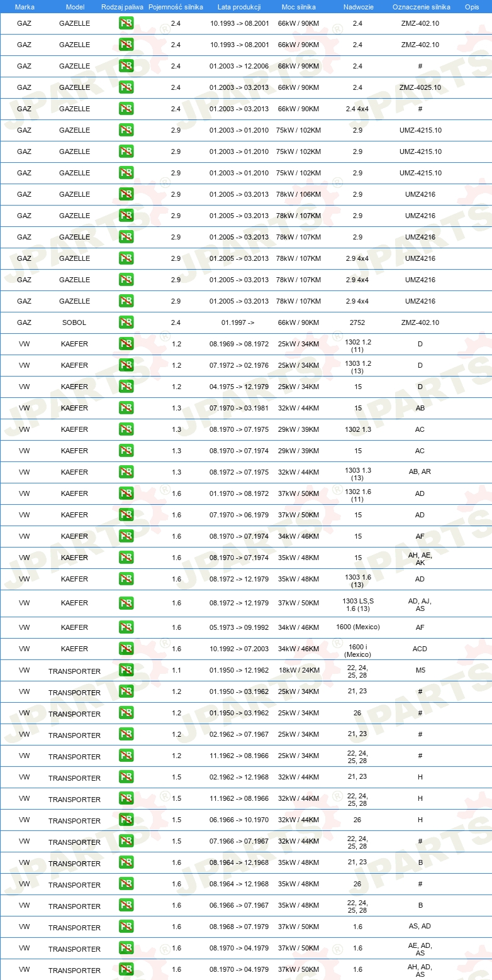Viewport: 492px width, 980px height.
Task: Select production dates 10.1992 -> 07.2003
Action: (239, 649)
